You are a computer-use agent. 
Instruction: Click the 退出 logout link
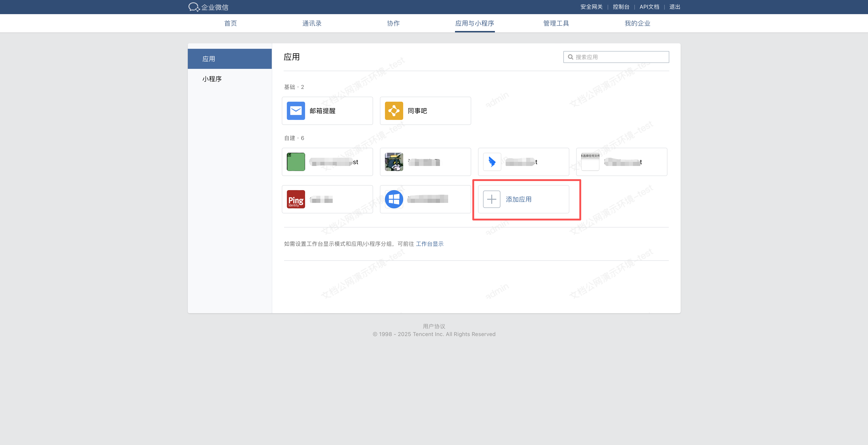pyautogui.click(x=675, y=7)
